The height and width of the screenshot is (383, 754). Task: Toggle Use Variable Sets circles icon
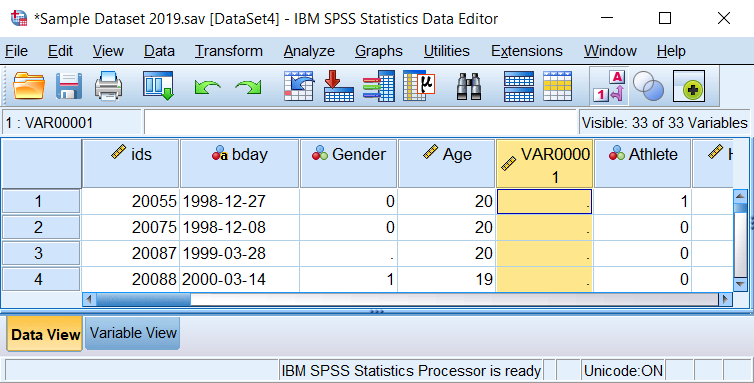click(x=648, y=86)
